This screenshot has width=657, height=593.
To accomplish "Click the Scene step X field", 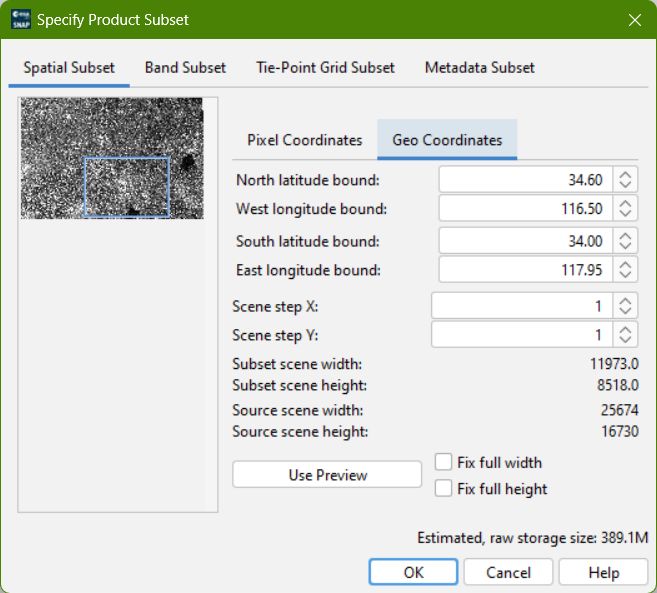I will tap(522, 306).
